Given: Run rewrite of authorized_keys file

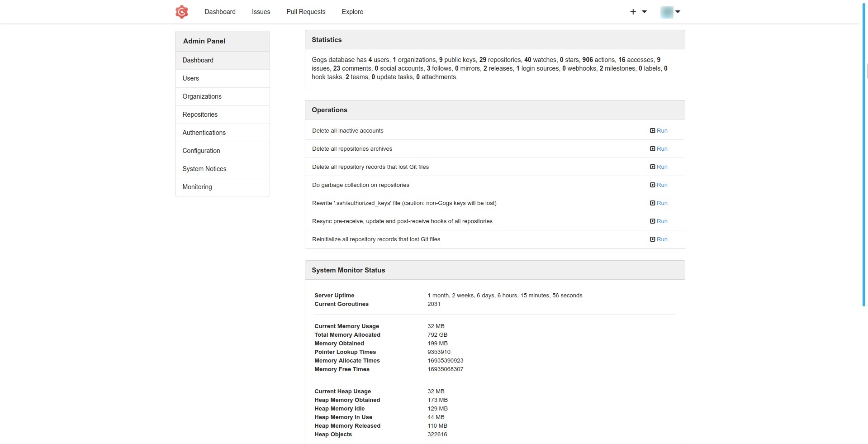Looking at the screenshot, I should (659, 203).
